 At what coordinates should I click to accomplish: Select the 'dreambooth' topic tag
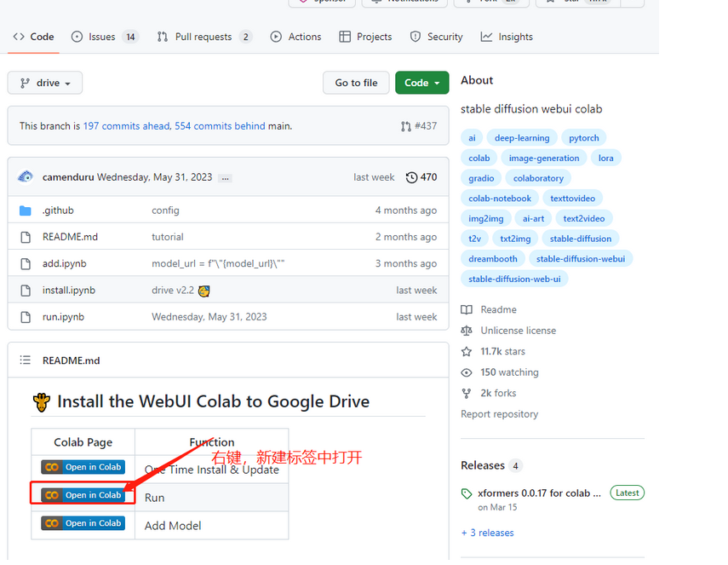(493, 259)
